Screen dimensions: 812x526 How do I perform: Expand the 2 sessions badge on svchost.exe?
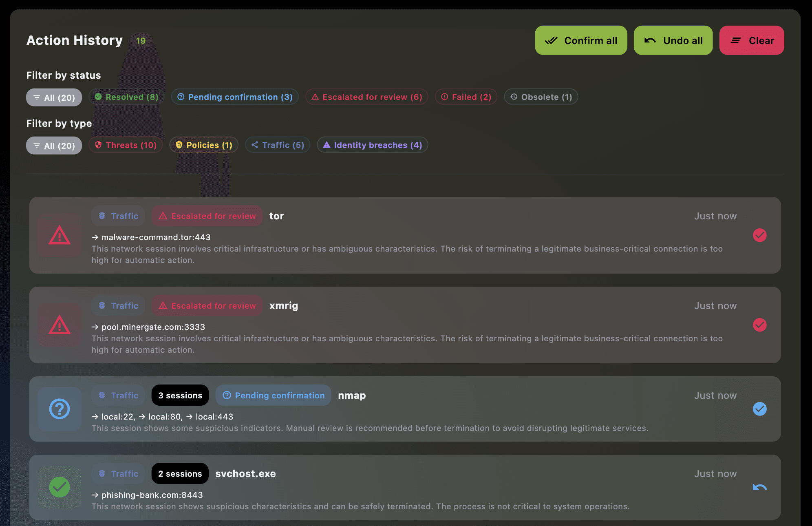[180, 474]
